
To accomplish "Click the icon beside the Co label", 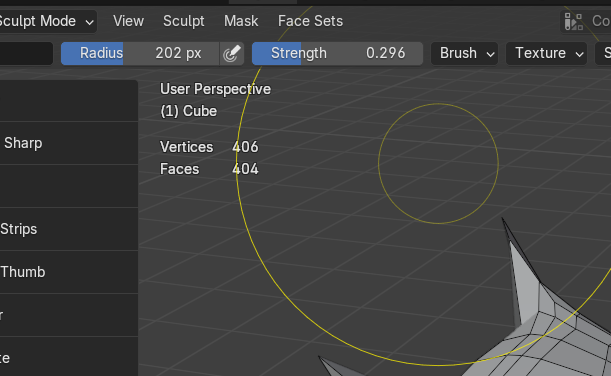I will (574, 21).
